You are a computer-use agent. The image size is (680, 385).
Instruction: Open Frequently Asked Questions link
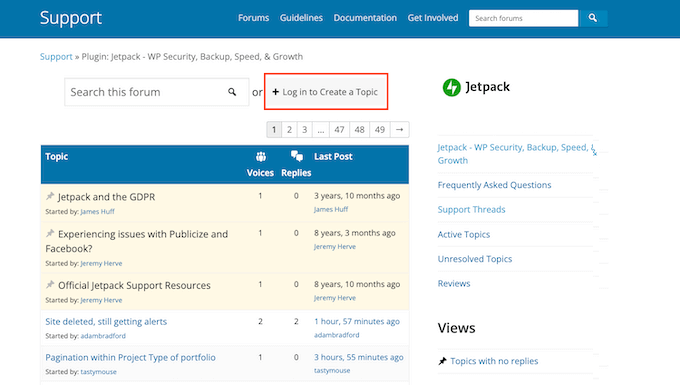(x=494, y=185)
